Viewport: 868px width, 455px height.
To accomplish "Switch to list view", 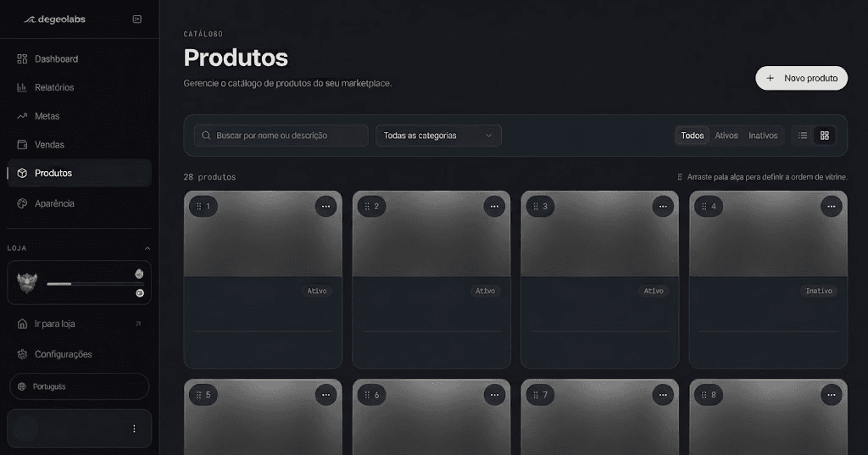I will point(803,136).
